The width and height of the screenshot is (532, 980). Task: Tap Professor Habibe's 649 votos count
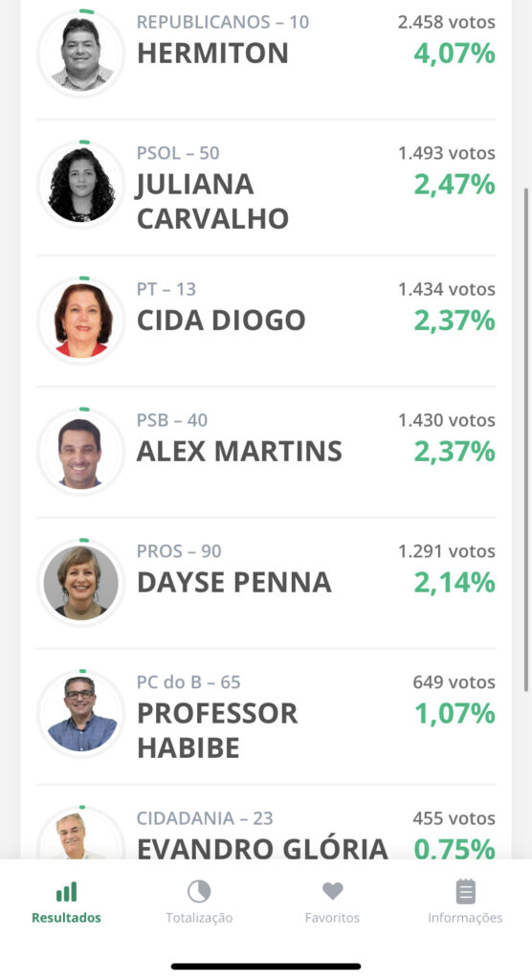click(x=454, y=681)
